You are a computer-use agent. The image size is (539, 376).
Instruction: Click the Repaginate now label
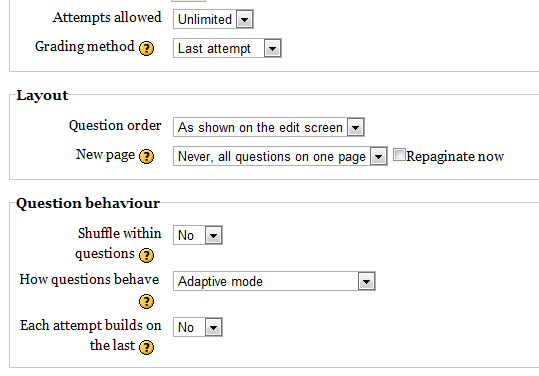click(x=455, y=157)
